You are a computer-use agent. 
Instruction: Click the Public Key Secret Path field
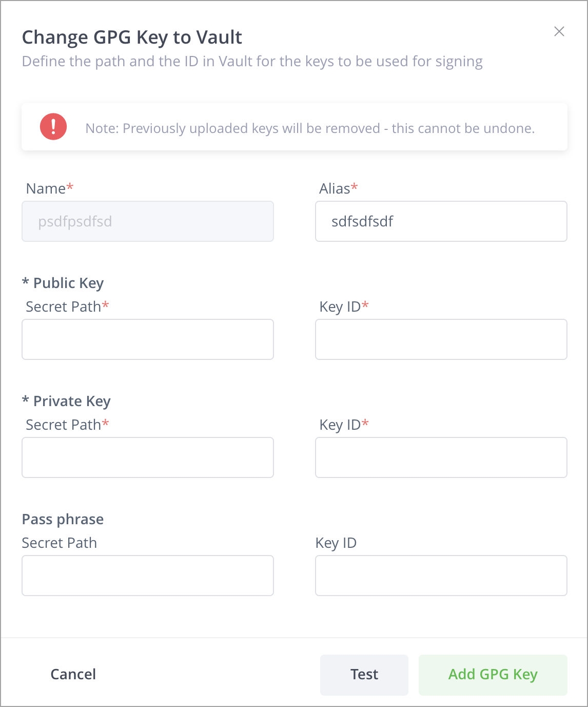coord(148,339)
